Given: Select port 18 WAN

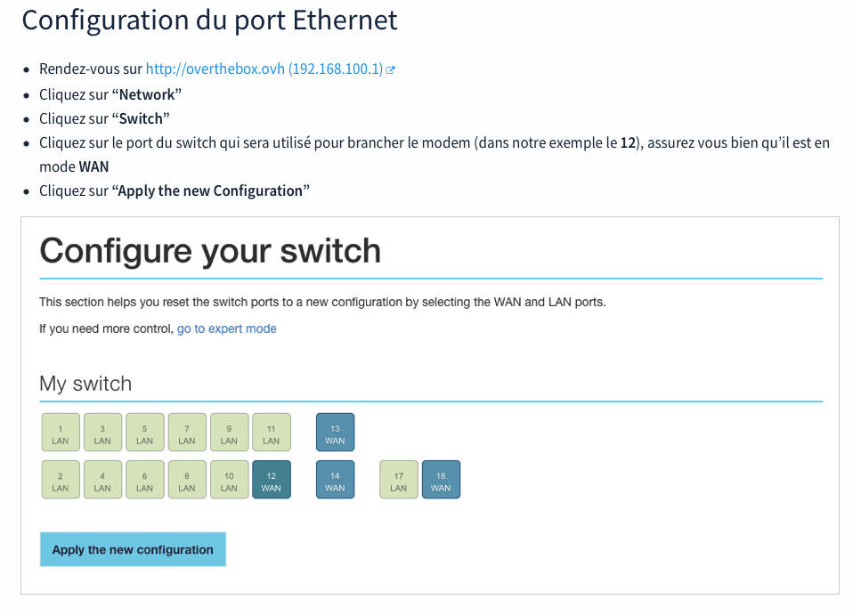Looking at the screenshot, I should point(441,480).
